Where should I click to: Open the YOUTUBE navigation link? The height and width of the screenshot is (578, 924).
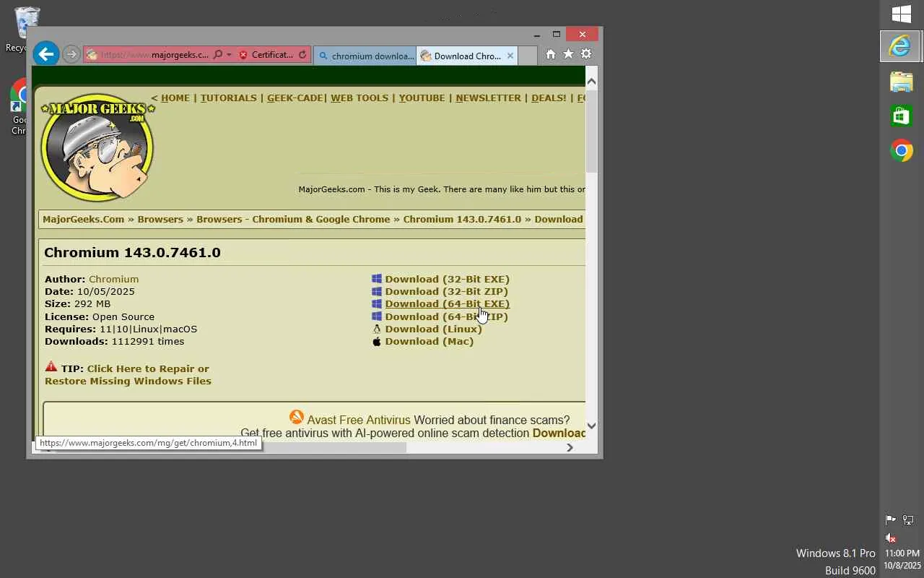tap(422, 98)
